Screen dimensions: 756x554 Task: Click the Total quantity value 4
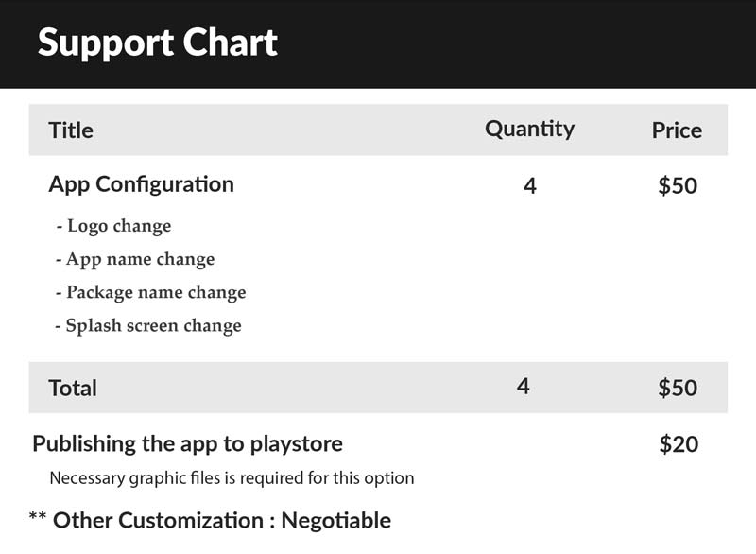(x=524, y=387)
